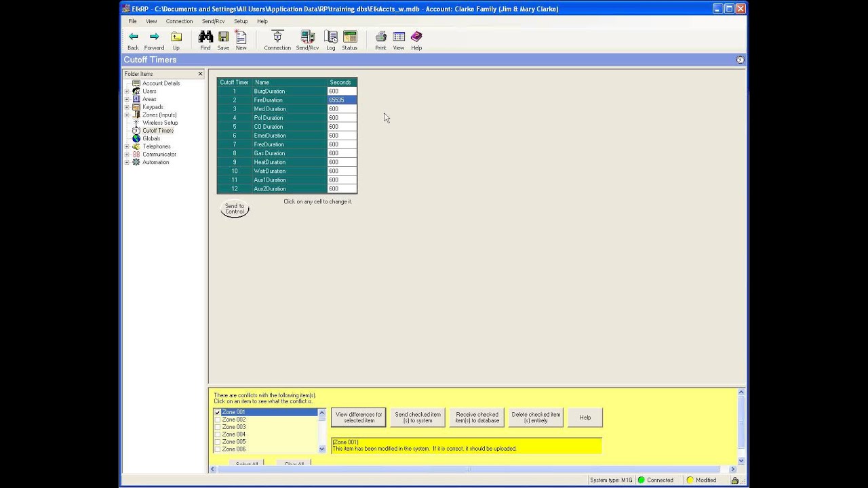Select Cutoff Timers in the folder tree
This screenshot has height=488, width=868.
point(158,131)
